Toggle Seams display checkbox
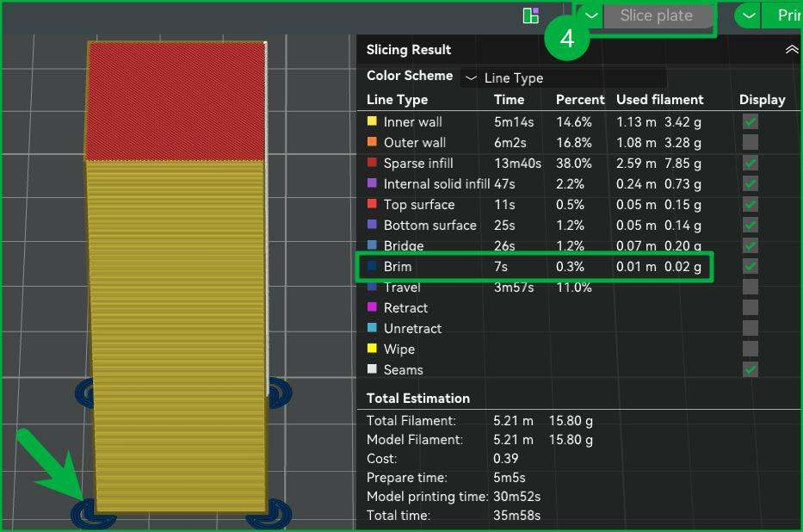 (x=750, y=369)
